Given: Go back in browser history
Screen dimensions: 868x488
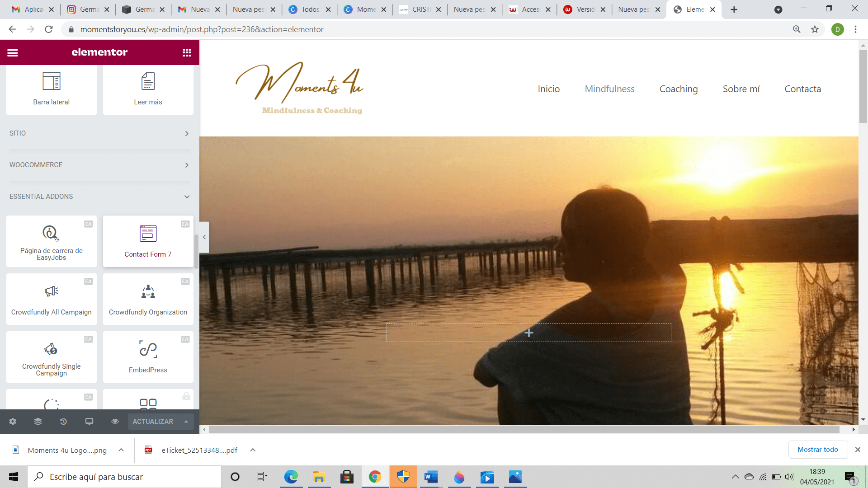Looking at the screenshot, I should coord(12,29).
